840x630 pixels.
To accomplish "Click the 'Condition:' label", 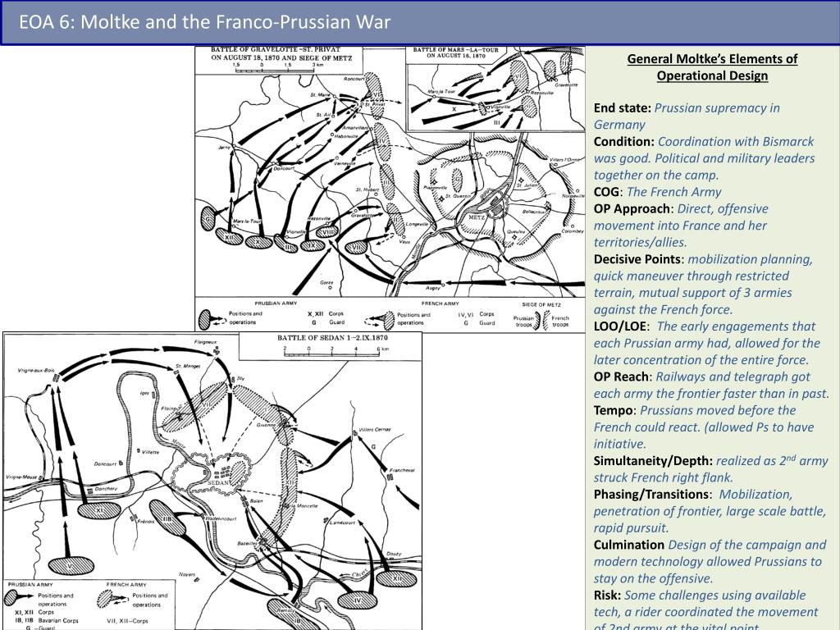I will tap(623, 141).
